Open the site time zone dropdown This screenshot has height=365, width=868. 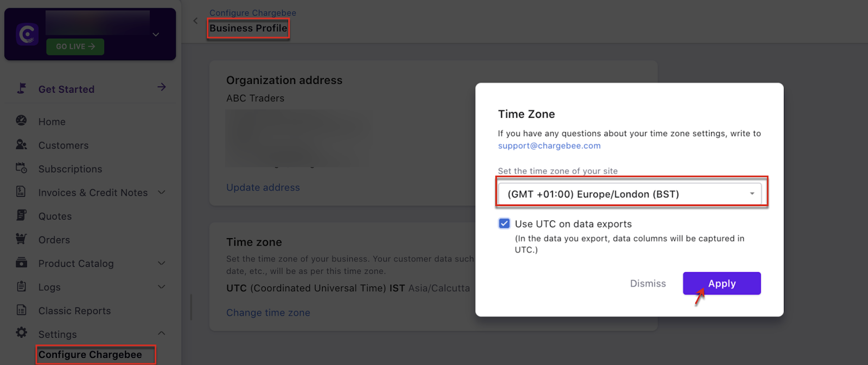630,194
